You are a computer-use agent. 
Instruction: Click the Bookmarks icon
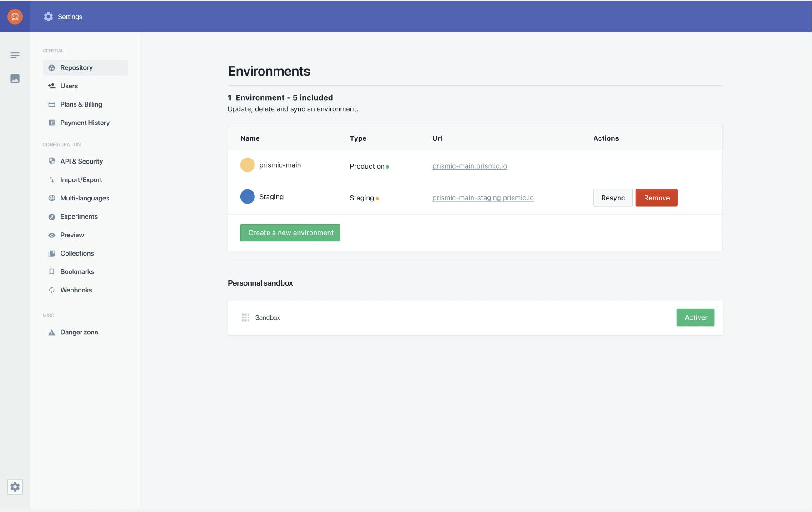click(x=52, y=272)
